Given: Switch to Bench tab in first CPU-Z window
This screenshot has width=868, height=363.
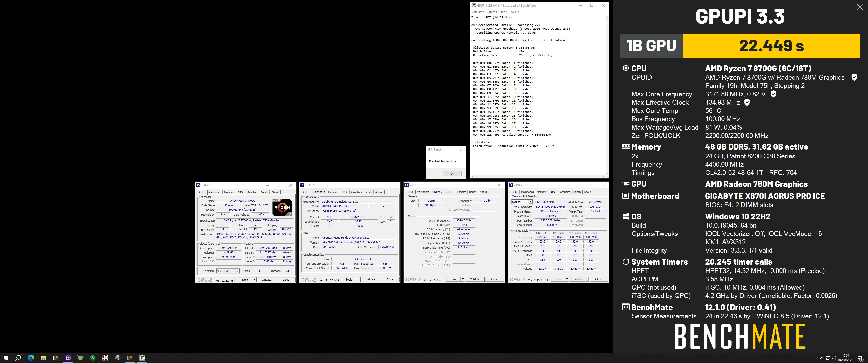Looking at the screenshot, I should (x=264, y=192).
